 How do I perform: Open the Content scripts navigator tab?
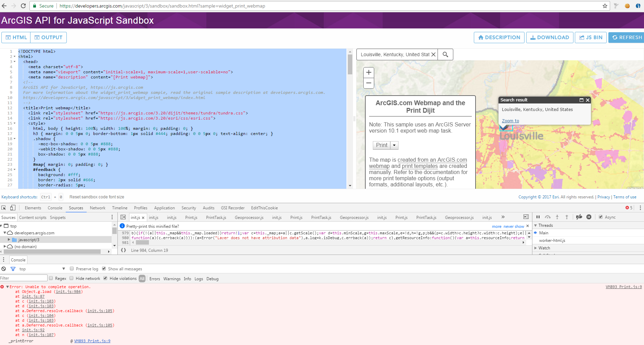(x=33, y=217)
